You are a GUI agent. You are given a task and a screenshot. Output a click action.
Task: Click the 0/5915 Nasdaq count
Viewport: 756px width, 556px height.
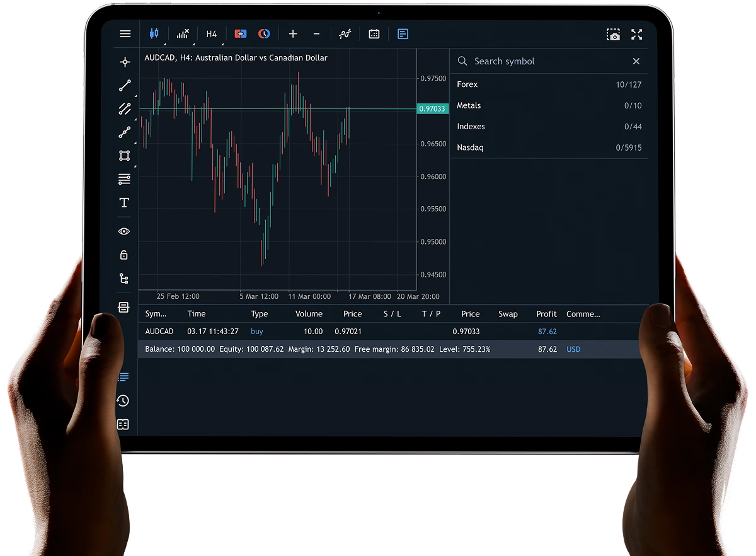point(629,148)
